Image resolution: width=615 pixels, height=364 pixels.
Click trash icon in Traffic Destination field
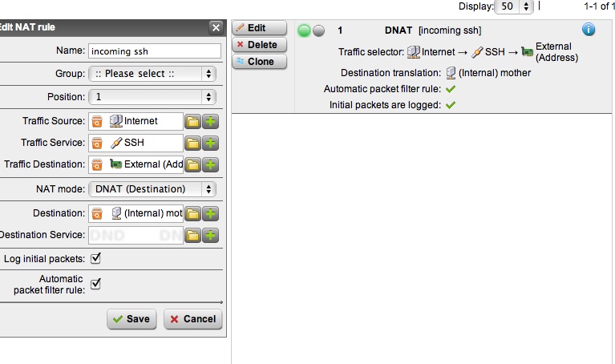tap(96, 164)
